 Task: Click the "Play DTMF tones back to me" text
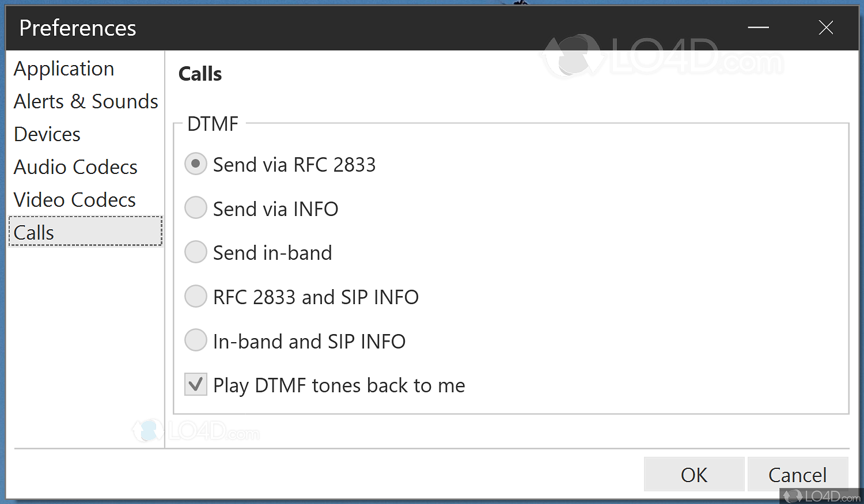[x=339, y=385]
